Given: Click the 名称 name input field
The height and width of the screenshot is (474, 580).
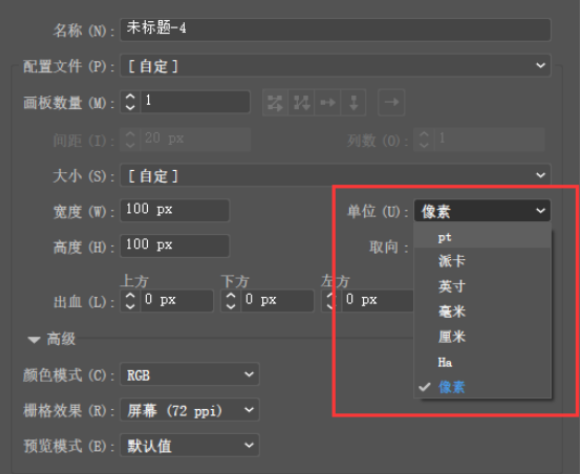Looking at the screenshot, I should [335, 29].
